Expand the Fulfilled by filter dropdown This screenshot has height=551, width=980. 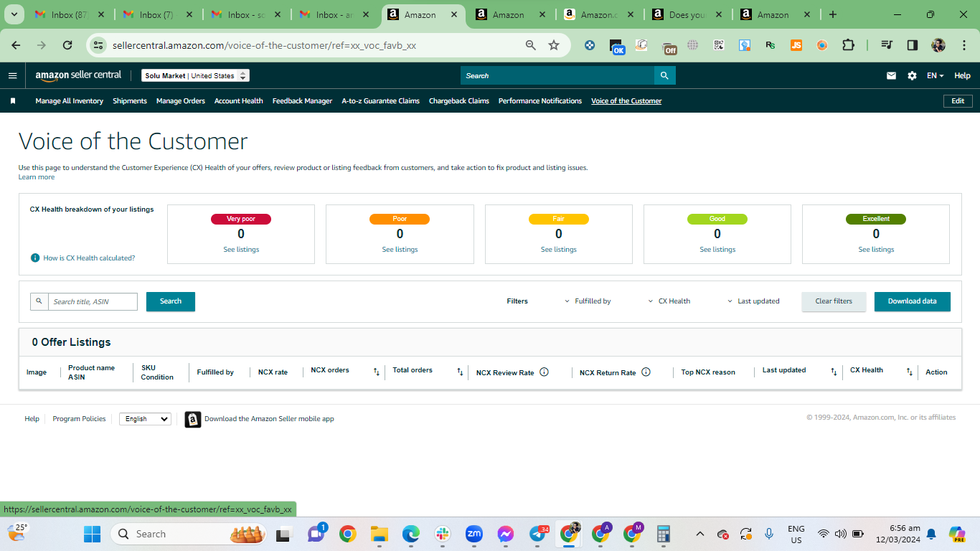point(588,301)
